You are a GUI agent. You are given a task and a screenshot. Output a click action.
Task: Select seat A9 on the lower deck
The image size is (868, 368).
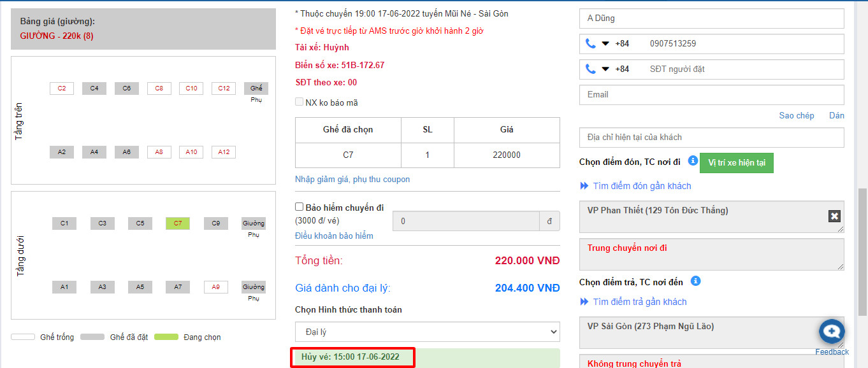215,287
